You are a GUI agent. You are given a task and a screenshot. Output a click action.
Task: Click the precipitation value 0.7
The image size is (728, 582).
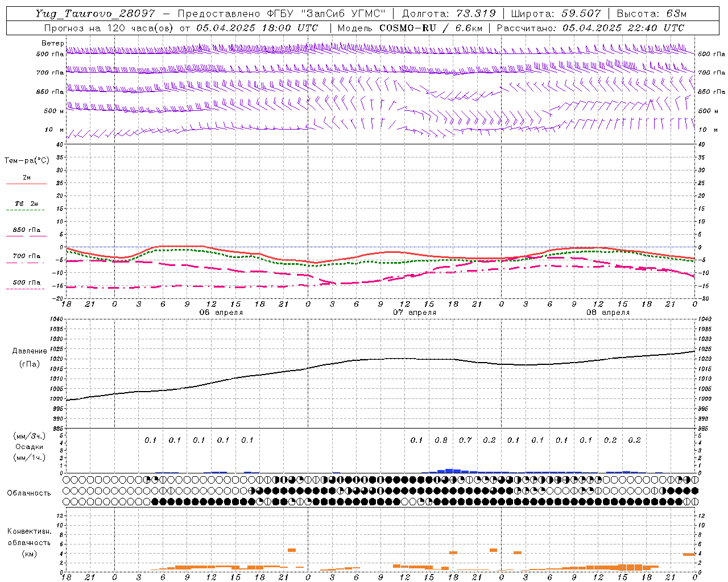coord(465,440)
